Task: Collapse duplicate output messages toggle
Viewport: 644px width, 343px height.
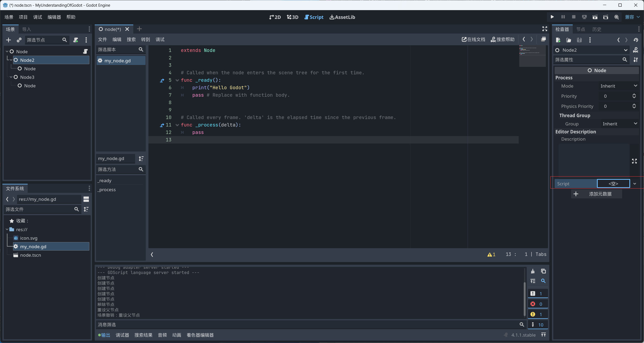Action: 533,281
